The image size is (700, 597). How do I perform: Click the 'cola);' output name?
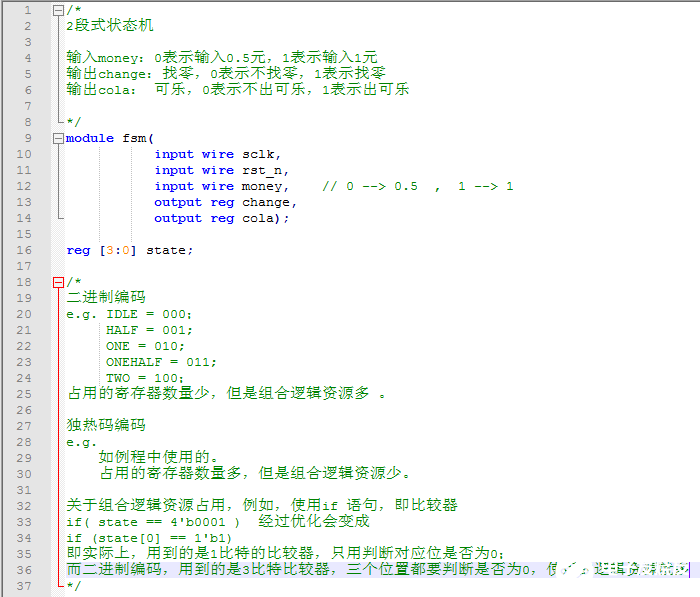pos(265,218)
